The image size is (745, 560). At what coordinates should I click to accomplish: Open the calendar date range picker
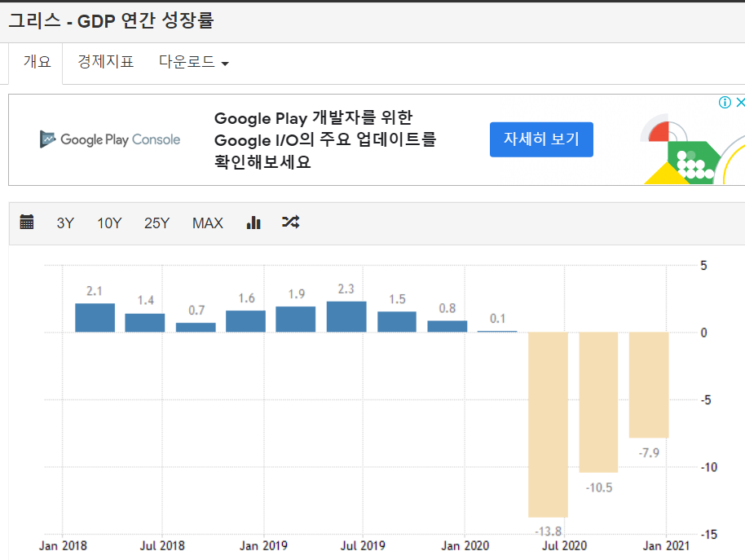[27, 222]
